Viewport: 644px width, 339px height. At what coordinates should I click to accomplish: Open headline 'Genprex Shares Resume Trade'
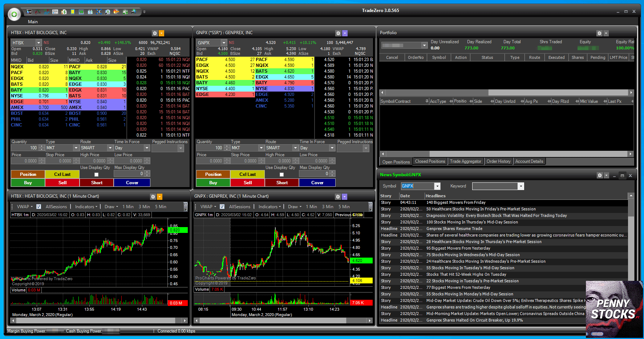point(454,229)
